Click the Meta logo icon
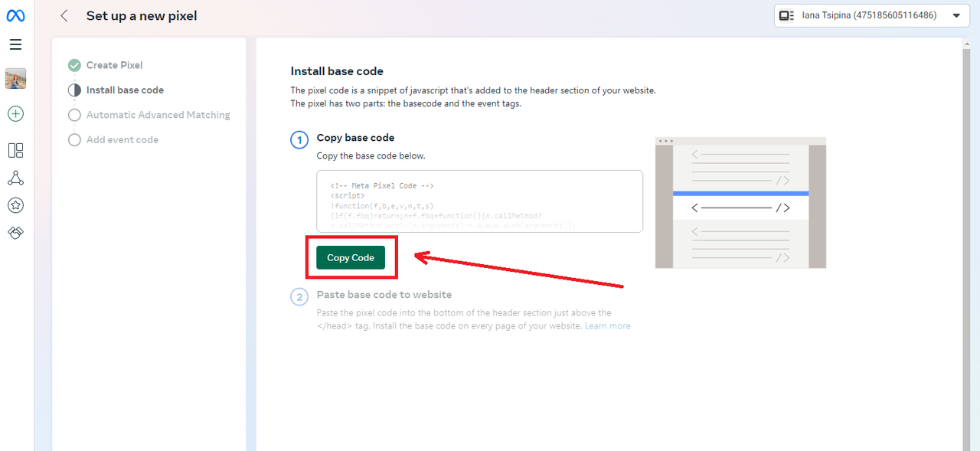 [16, 15]
